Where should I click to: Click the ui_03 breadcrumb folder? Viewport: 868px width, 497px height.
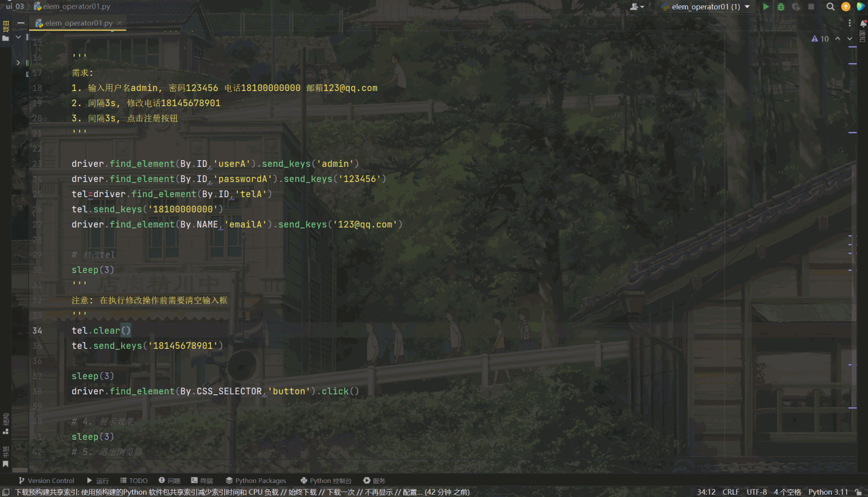15,6
